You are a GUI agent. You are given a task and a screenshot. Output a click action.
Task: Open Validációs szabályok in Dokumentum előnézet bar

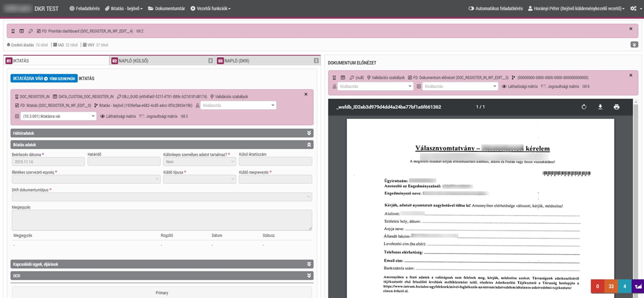[x=386, y=78]
